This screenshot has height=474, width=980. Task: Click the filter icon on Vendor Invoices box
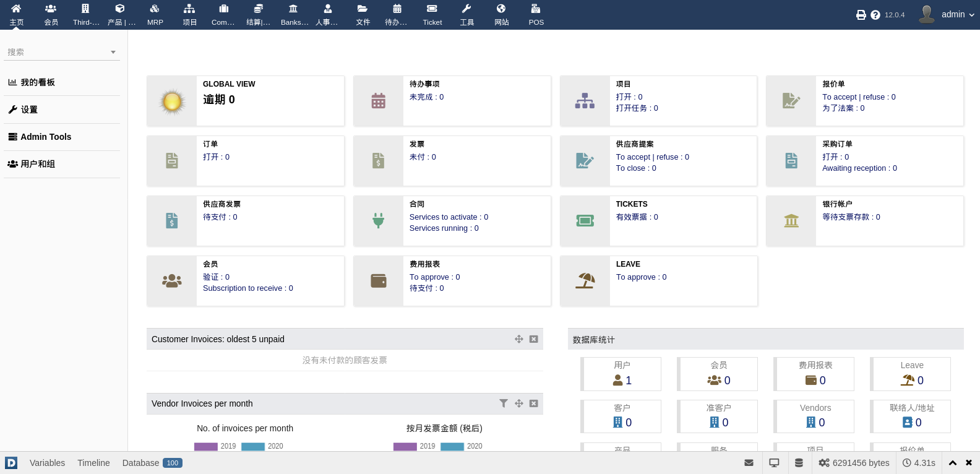[x=504, y=403]
